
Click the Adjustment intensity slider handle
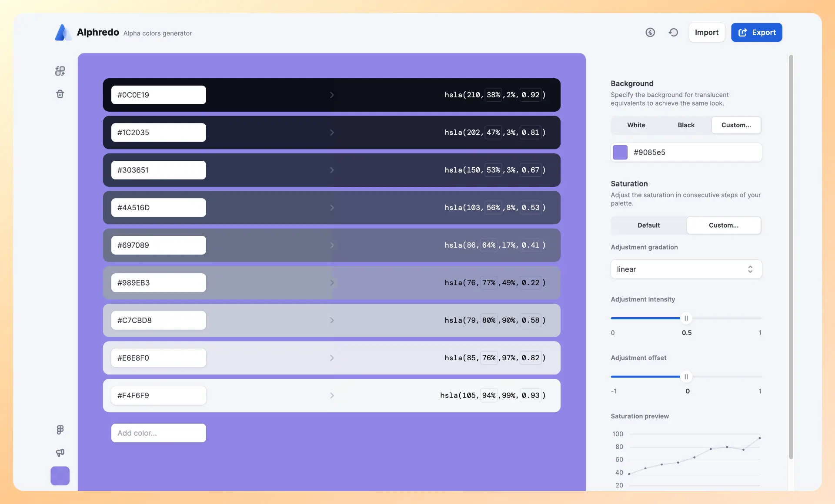coord(686,318)
